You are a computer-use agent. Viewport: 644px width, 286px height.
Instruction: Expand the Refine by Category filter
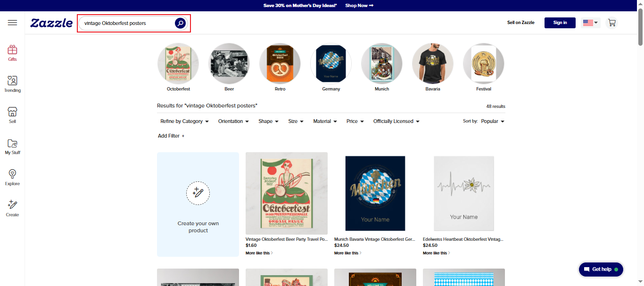tap(184, 121)
